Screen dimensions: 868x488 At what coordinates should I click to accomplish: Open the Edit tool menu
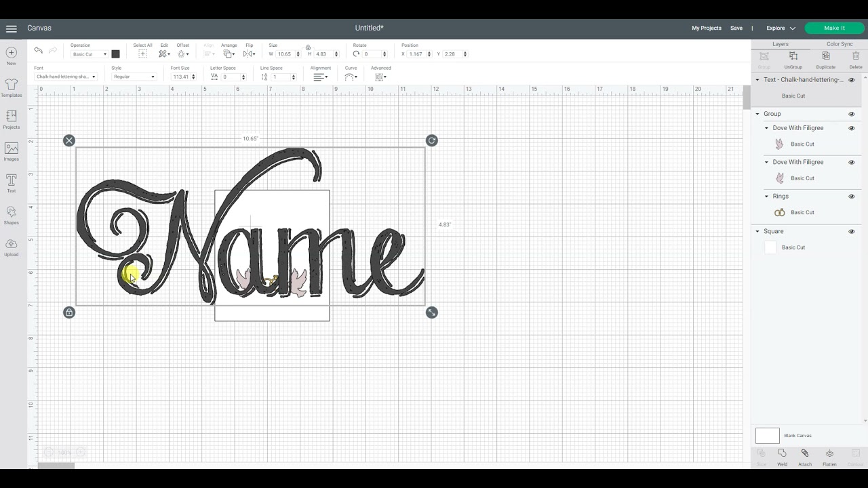[164, 54]
